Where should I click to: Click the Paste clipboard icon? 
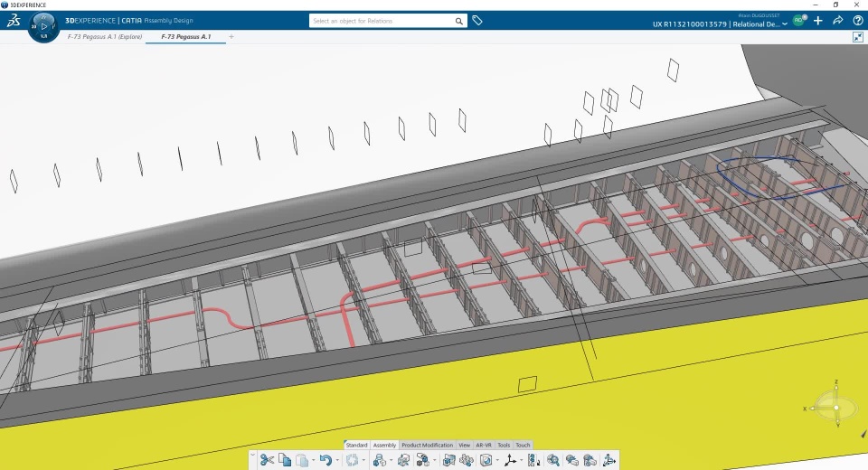click(x=302, y=460)
